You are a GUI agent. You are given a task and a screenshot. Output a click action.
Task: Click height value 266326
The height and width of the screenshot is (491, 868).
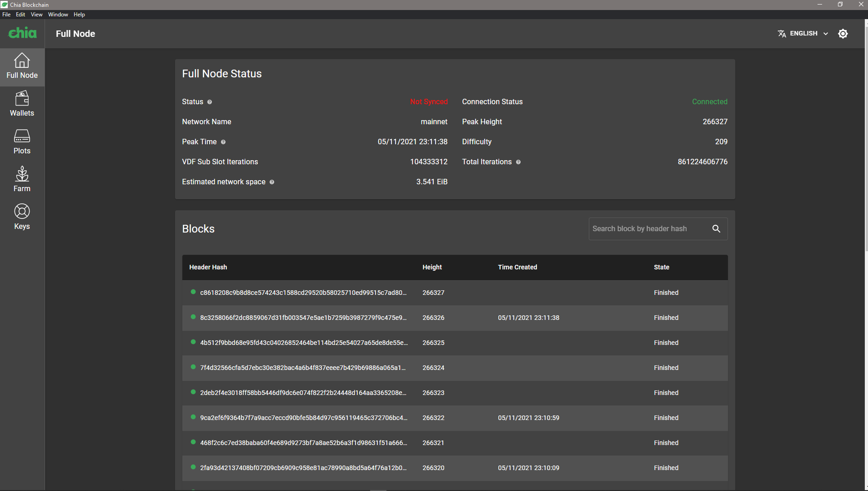(x=433, y=318)
